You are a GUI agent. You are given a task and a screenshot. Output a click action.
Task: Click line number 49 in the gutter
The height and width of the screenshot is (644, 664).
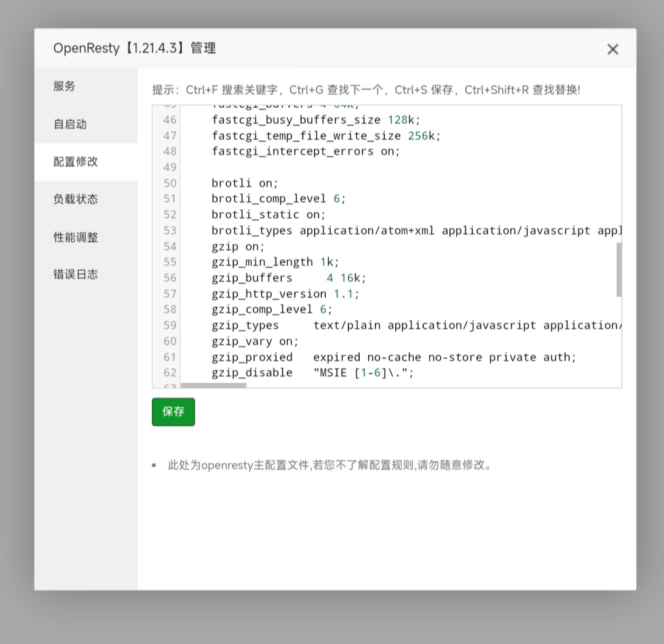pos(170,167)
